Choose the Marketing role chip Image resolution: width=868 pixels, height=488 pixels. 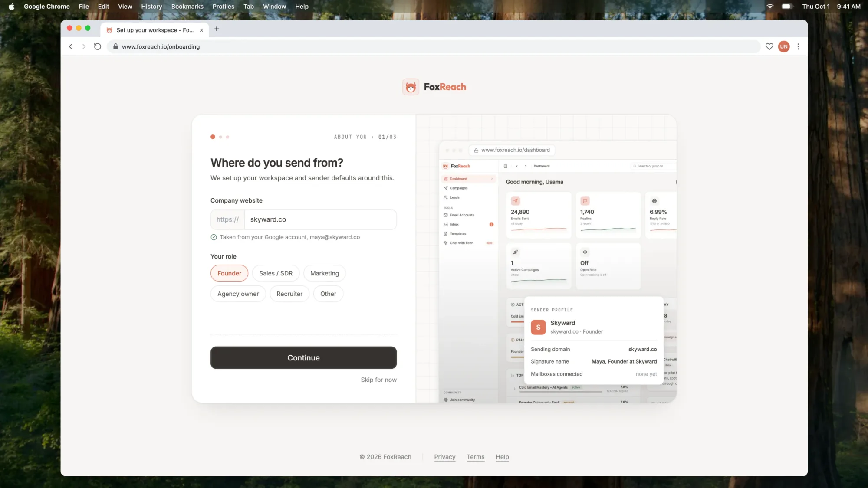pos(325,273)
